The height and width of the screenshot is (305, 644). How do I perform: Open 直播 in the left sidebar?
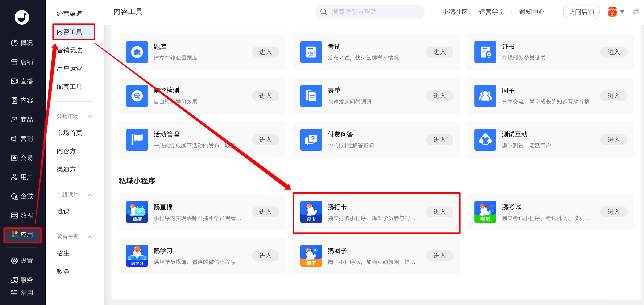click(22, 81)
